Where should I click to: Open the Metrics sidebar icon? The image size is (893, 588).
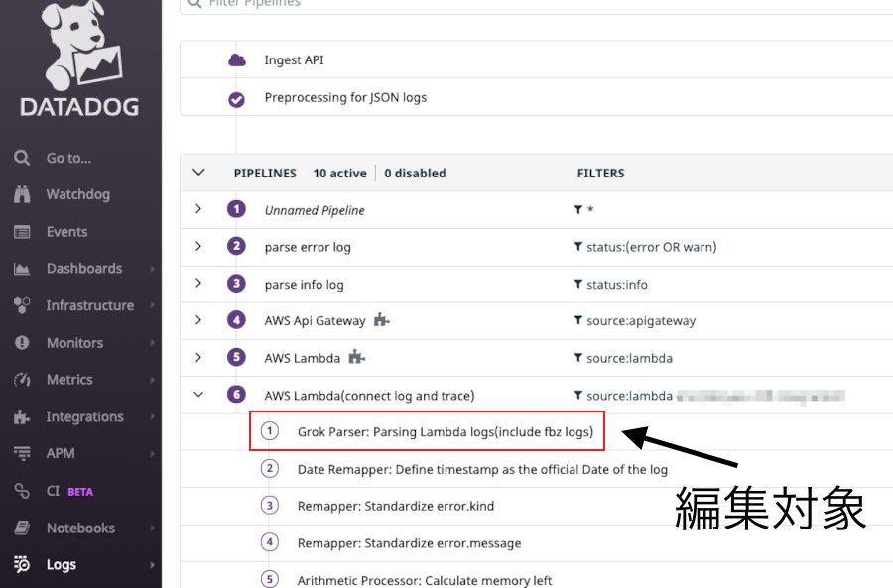[22, 379]
